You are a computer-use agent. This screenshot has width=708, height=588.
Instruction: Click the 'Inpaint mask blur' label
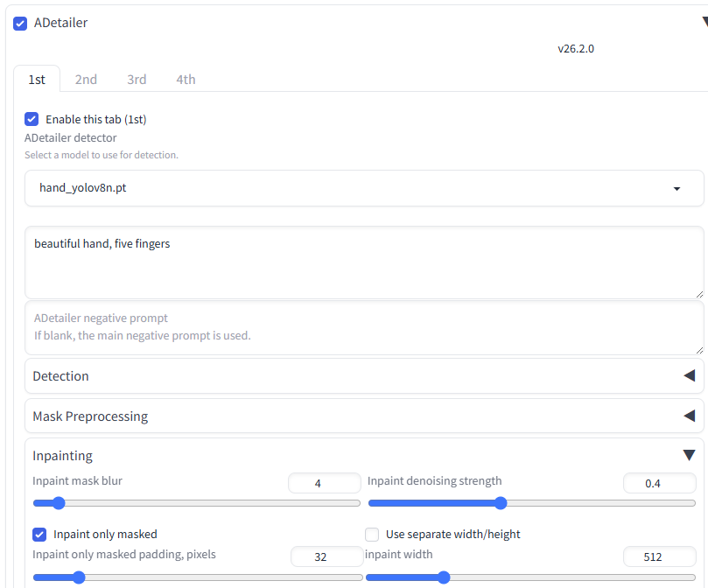click(77, 481)
